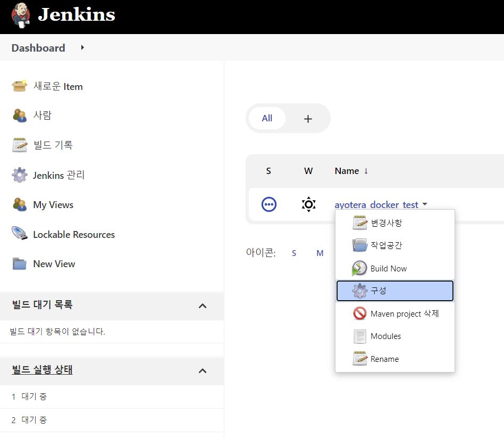
Task: Select Modules in the context menu
Action: [394, 336]
